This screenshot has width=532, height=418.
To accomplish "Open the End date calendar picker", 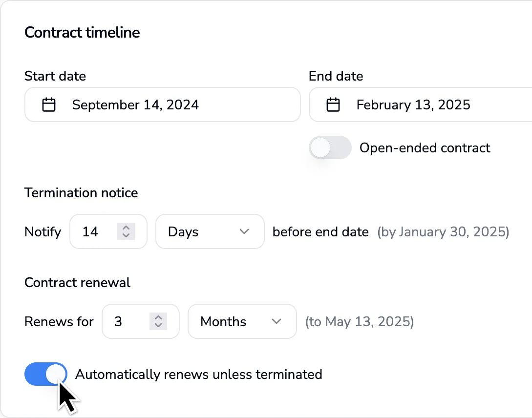I will pyautogui.click(x=333, y=104).
